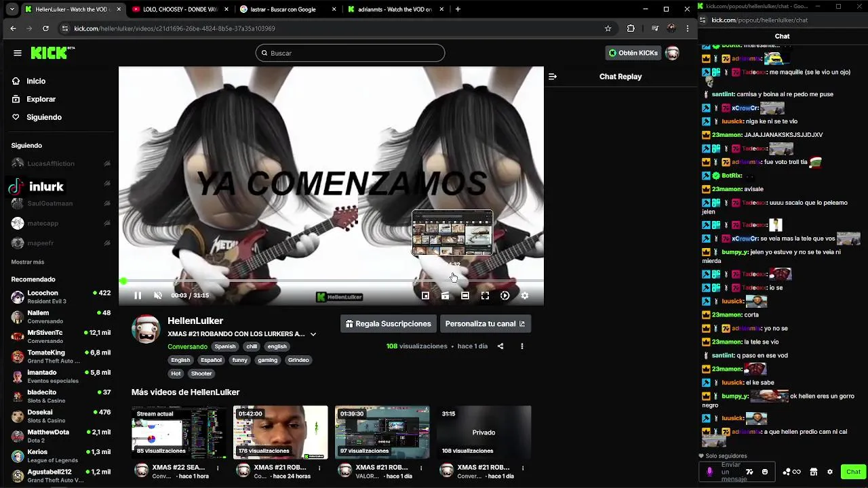Open HellenLulker channel avatar
Screen dimensions: 868x488
[x=146, y=329]
